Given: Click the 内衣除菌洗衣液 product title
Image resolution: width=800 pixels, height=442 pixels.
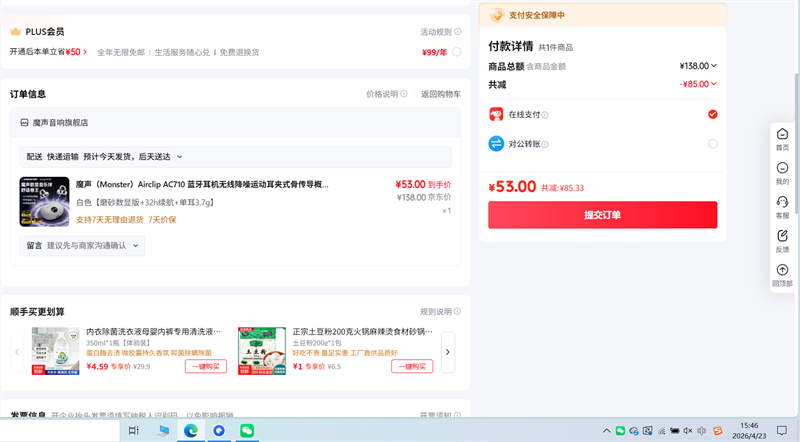Looking at the screenshot, I should 154,332.
